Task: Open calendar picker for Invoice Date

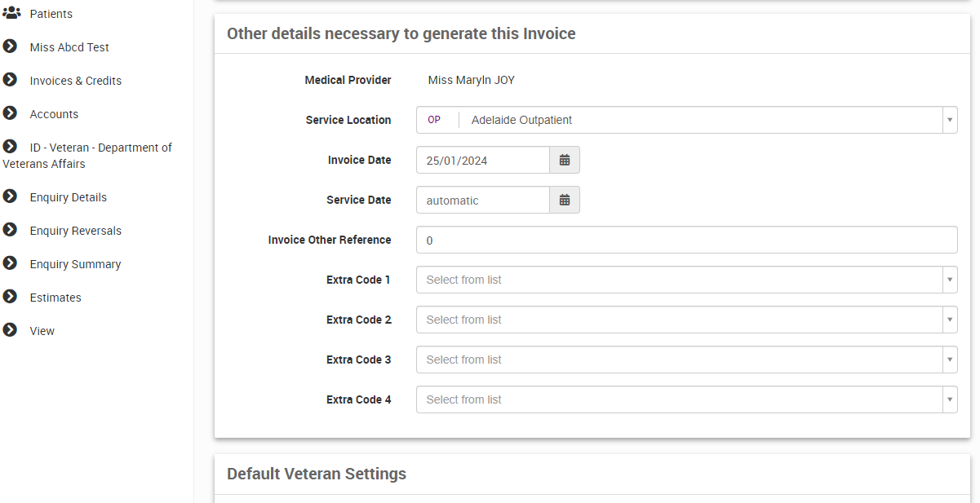Action: (x=564, y=160)
